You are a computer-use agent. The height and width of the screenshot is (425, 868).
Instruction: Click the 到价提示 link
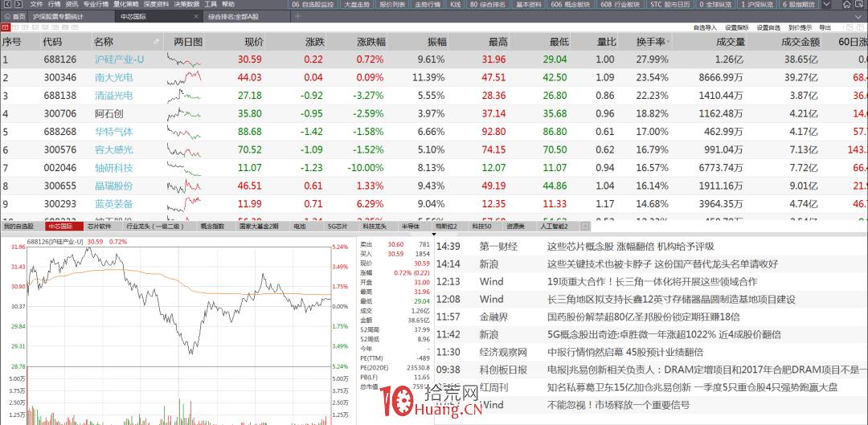(800, 27)
